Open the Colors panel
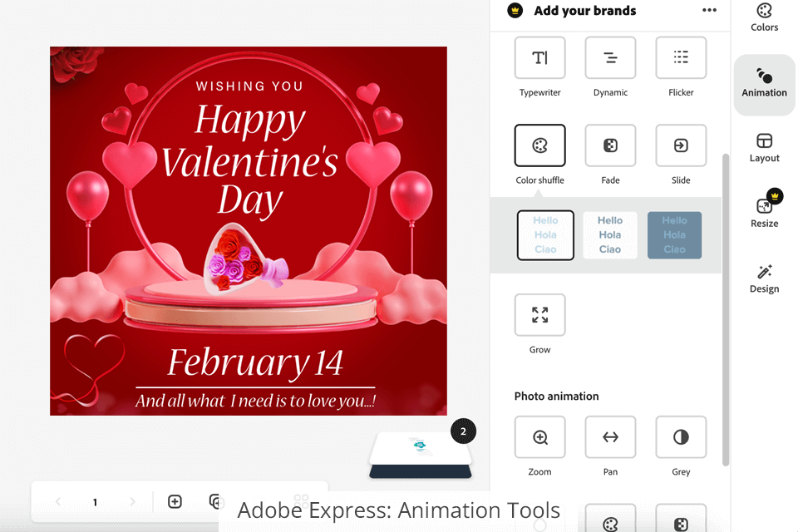The width and height of the screenshot is (798, 532). tap(764, 17)
